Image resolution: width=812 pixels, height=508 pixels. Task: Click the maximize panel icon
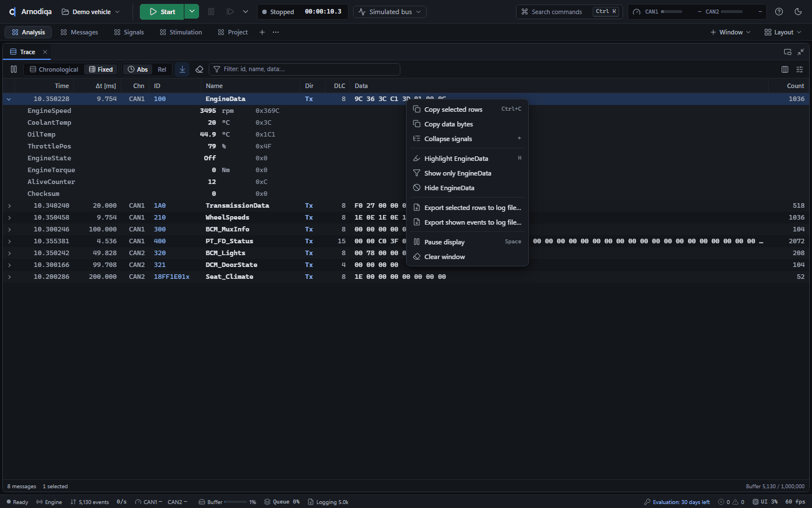pos(801,52)
